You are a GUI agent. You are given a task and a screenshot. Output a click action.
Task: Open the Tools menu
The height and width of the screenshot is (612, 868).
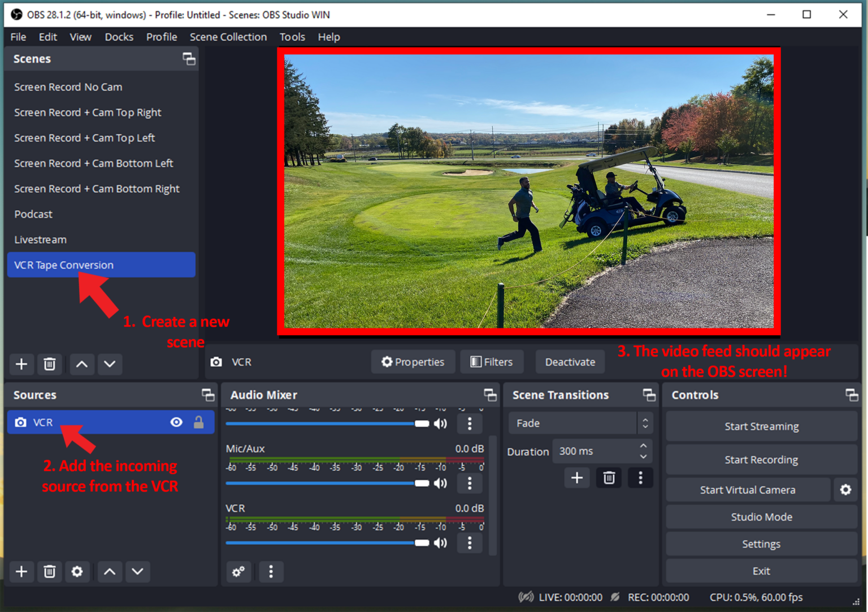[x=292, y=37]
